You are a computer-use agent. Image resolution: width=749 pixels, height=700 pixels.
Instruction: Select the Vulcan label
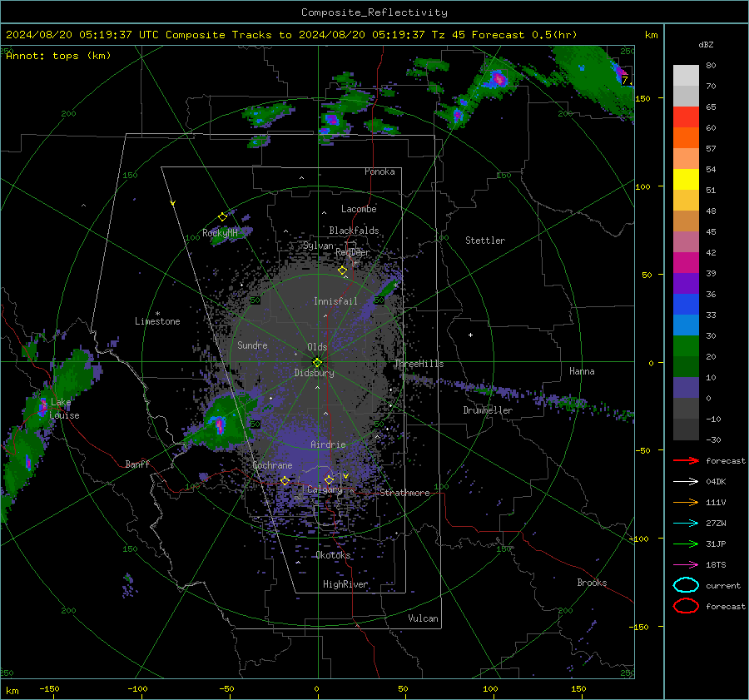click(x=424, y=618)
